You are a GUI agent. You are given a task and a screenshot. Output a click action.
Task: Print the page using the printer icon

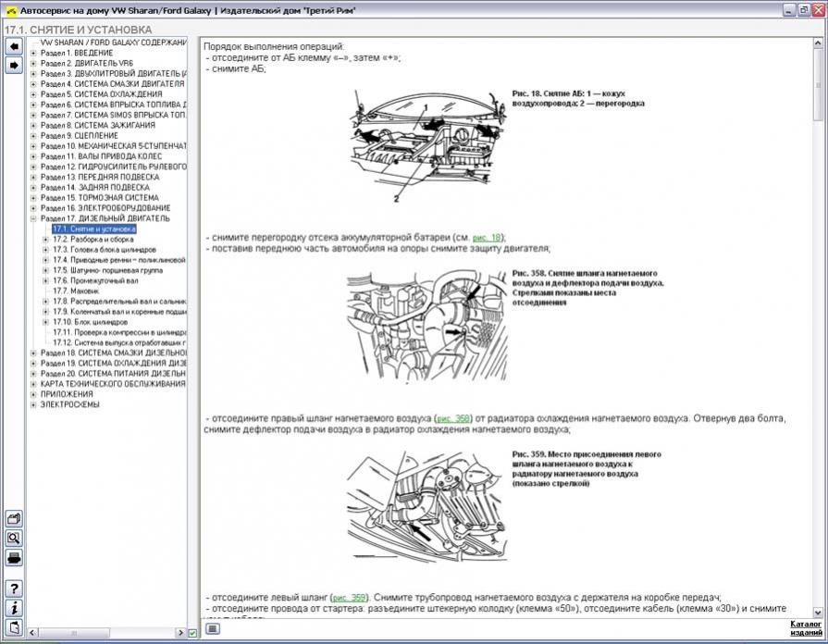14,557
